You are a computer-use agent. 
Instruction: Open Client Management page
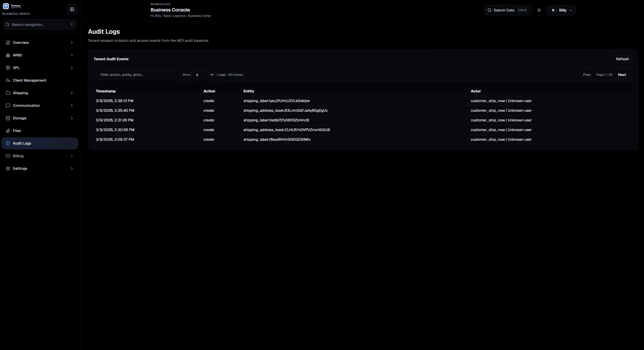click(x=29, y=80)
